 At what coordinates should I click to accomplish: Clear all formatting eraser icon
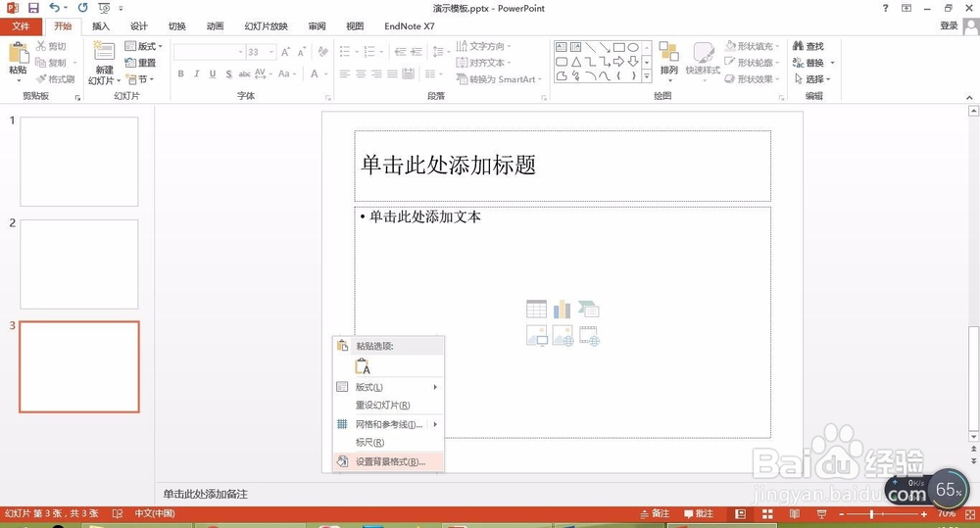tap(322, 52)
